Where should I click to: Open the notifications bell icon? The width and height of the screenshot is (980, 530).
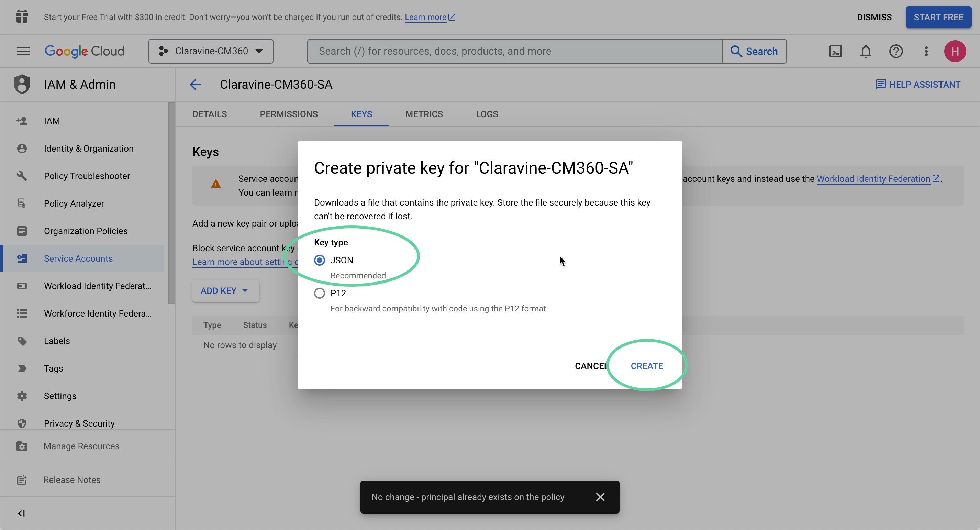coord(866,51)
